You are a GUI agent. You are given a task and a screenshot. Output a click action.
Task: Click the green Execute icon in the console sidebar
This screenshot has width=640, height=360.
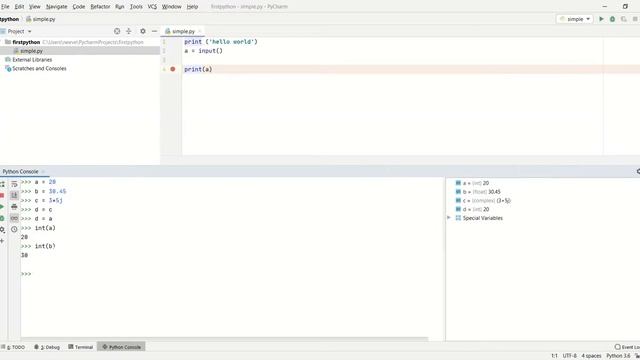pos(2,207)
